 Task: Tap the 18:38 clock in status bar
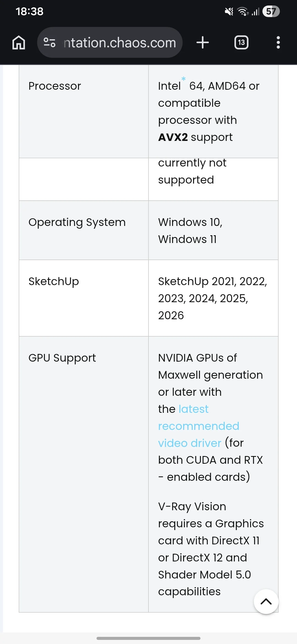tap(29, 12)
